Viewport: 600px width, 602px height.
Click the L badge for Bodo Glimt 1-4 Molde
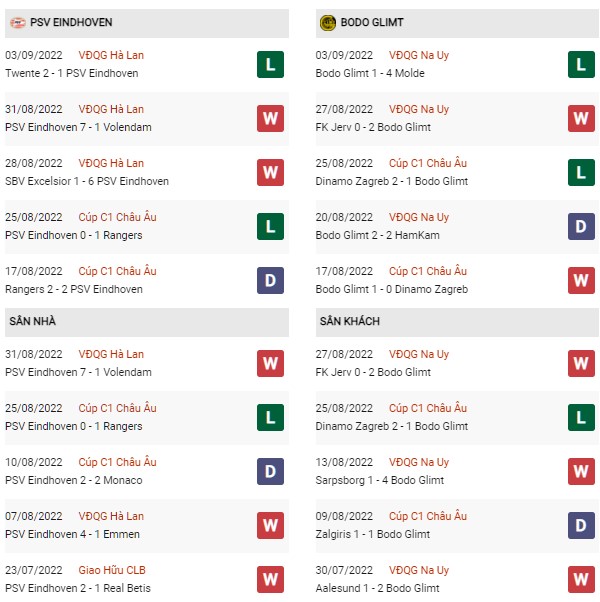[x=581, y=64]
